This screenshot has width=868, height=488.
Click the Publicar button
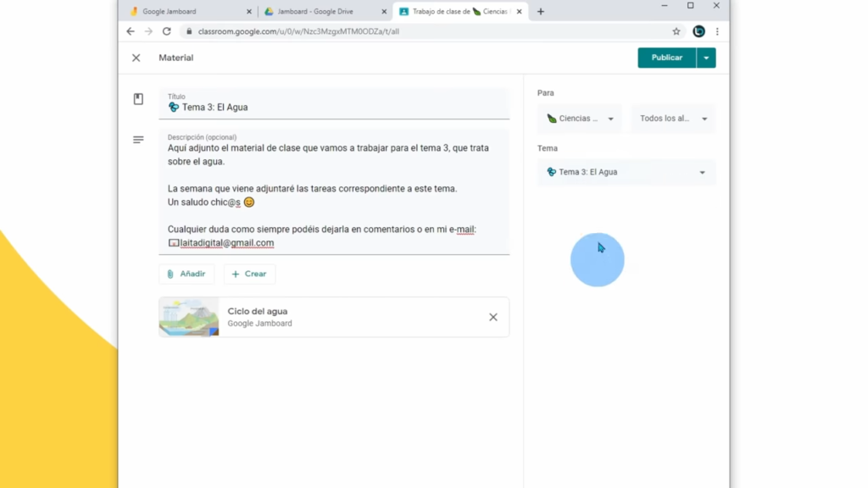point(666,58)
